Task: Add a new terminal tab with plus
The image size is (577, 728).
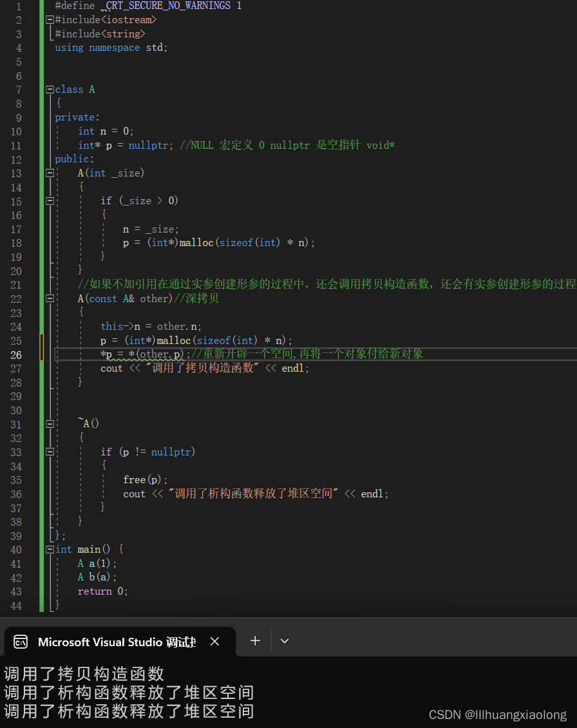Action: pos(255,641)
